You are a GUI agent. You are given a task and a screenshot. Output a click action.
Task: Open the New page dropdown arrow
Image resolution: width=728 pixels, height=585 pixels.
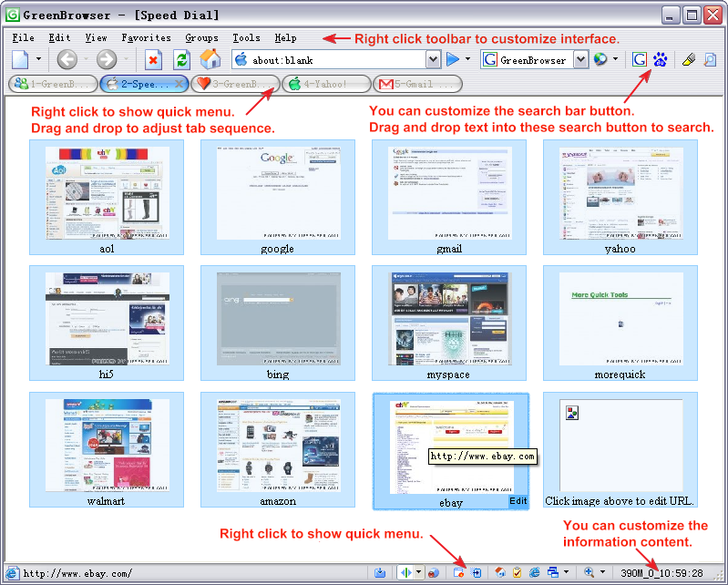pos(38,60)
